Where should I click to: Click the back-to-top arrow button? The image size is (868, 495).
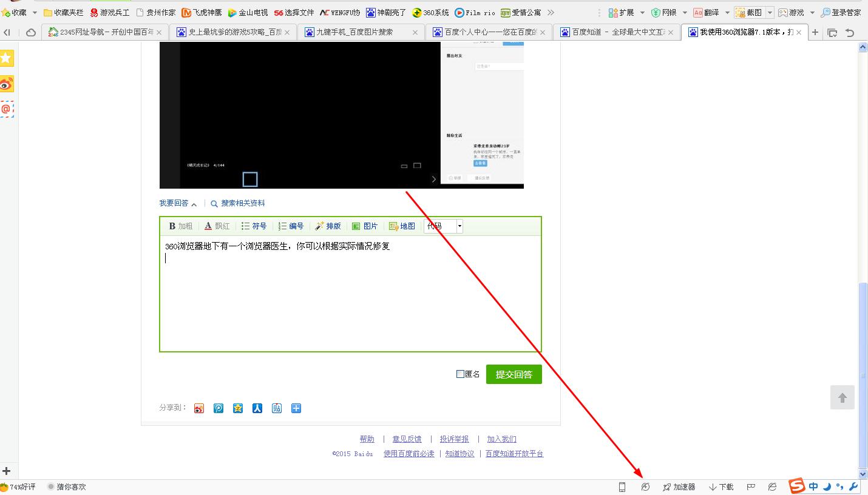pyautogui.click(x=842, y=398)
